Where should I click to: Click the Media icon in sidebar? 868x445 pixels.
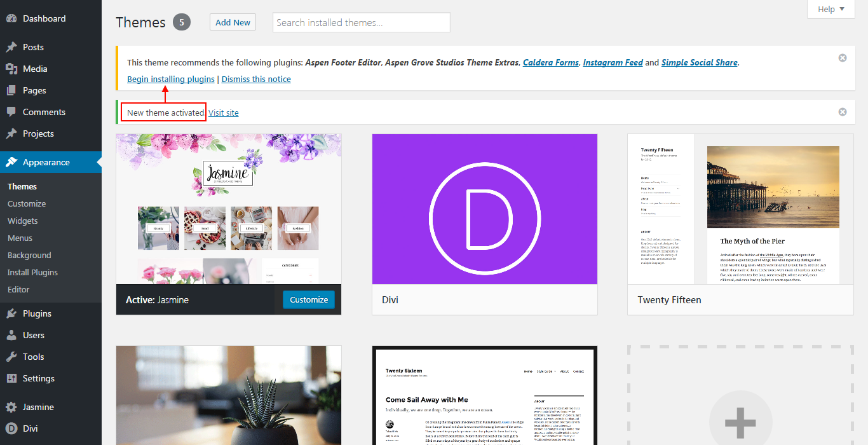[11, 69]
